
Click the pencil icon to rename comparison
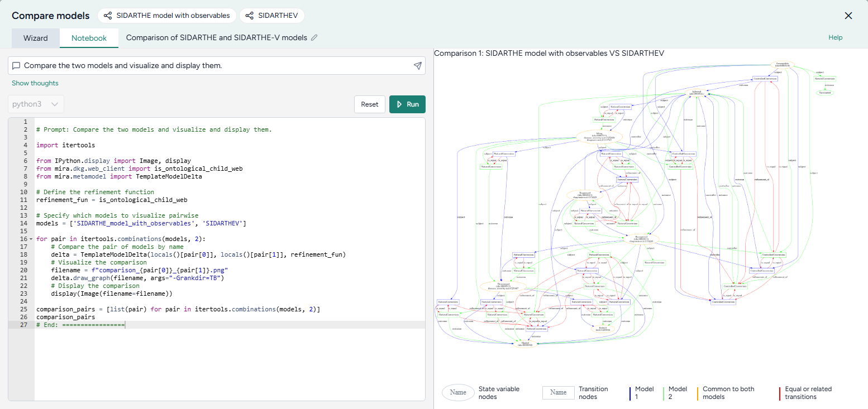click(314, 38)
